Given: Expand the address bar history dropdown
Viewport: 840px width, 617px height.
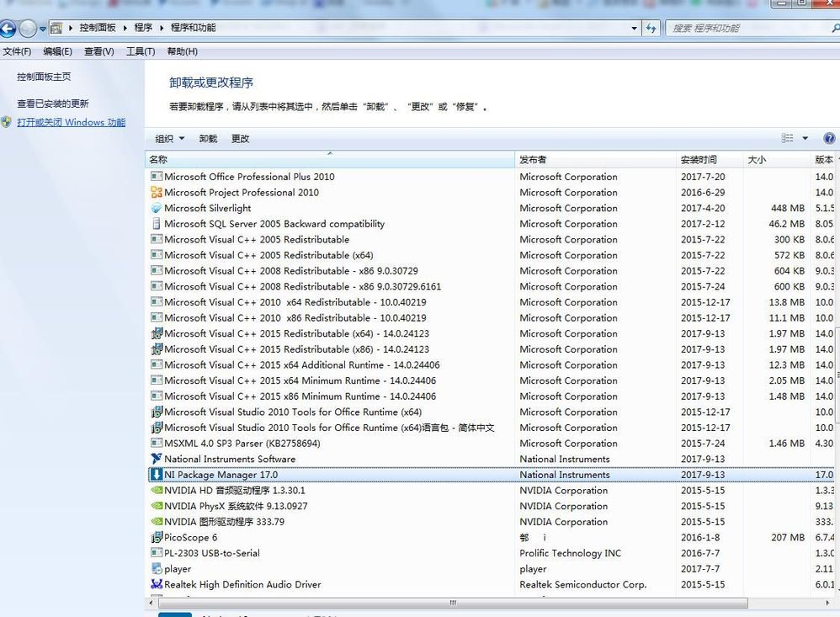Looking at the screenshot, I should (x=635, y=28).
